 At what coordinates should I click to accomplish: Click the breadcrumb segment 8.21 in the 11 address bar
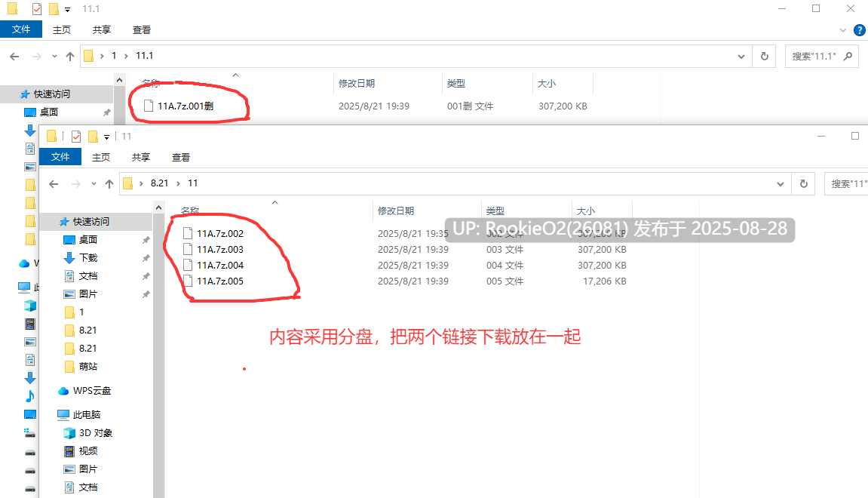(x=159, y=183)
